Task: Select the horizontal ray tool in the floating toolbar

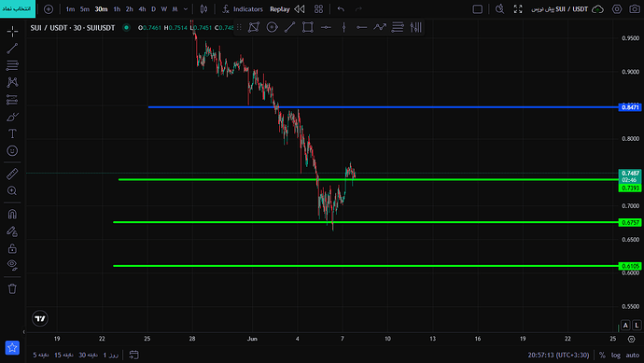Action: coord(362,27)
